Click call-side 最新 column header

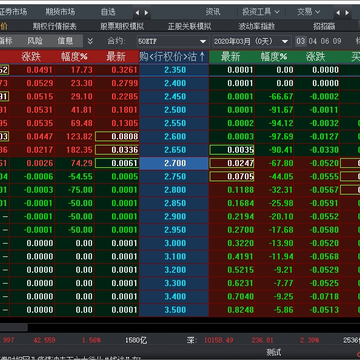point(116,57)
